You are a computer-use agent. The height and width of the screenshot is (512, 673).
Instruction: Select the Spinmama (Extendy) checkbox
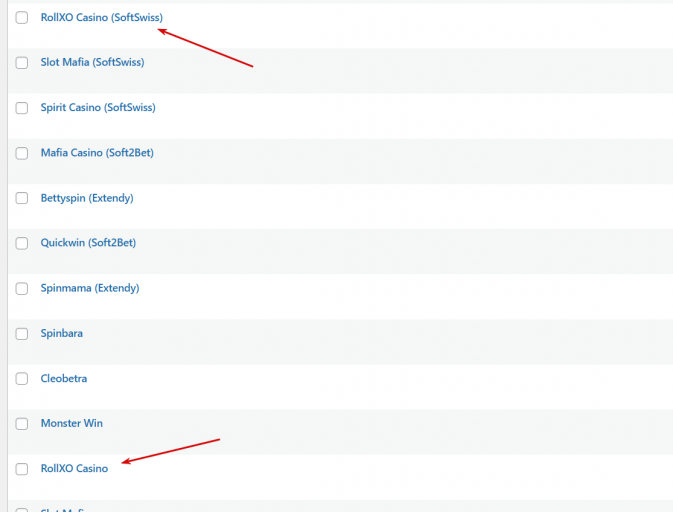coord(22,288)
